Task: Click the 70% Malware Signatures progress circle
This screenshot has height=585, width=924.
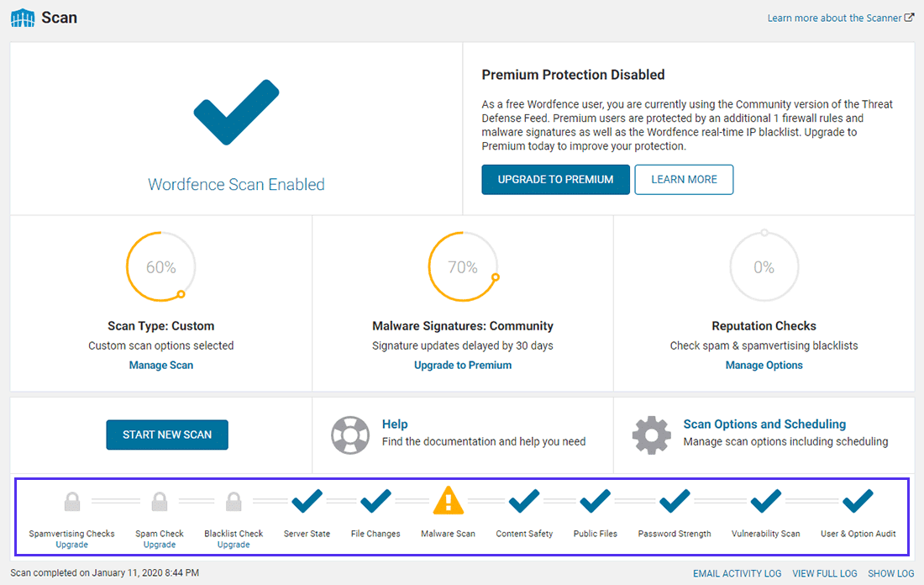Action: [x=462, y=266]
